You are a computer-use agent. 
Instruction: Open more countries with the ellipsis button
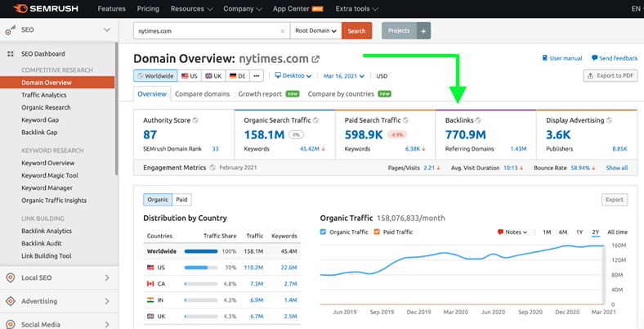(x=257, y=75)
